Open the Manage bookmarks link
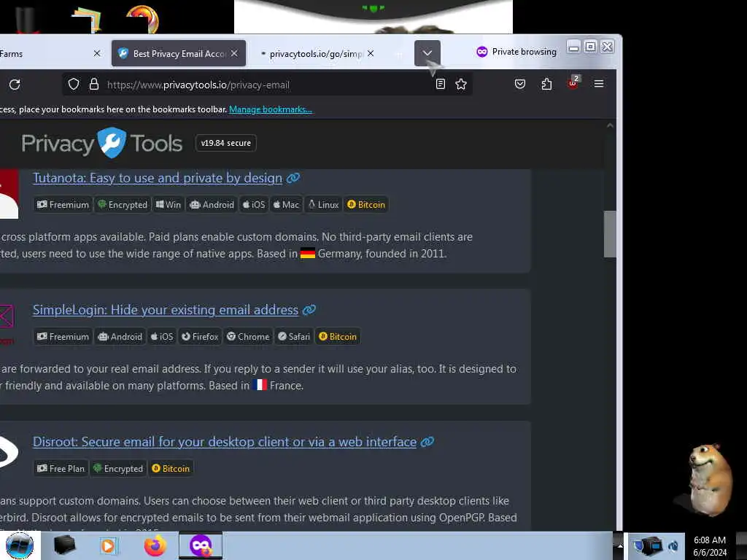Image resolution: width=747 pixels, height=560 pixels. point(270,109)
